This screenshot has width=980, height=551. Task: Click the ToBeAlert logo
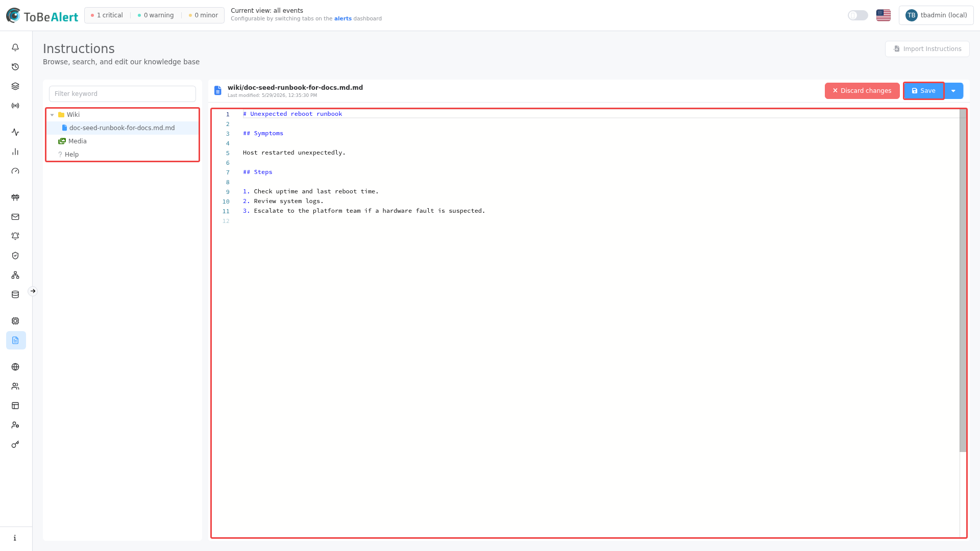42,16
